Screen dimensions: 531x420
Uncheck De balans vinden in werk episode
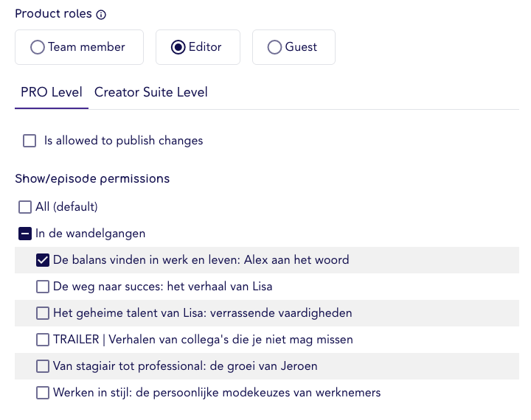tap(43, 260)
